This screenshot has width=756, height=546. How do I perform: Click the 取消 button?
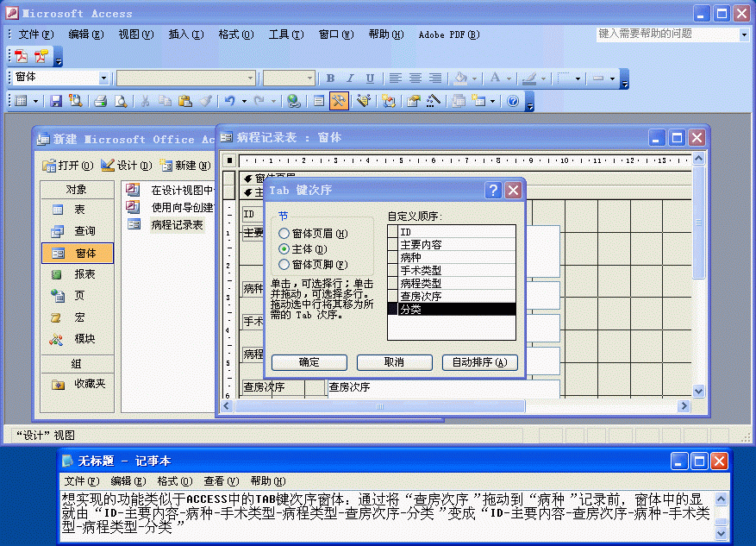(394, 362)
